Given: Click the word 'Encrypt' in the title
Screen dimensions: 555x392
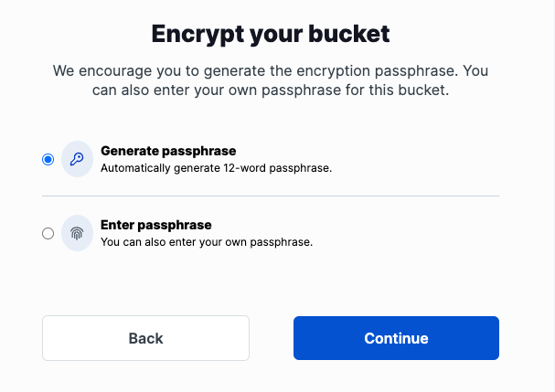Looking at the screenshot, I should (197, 35).
